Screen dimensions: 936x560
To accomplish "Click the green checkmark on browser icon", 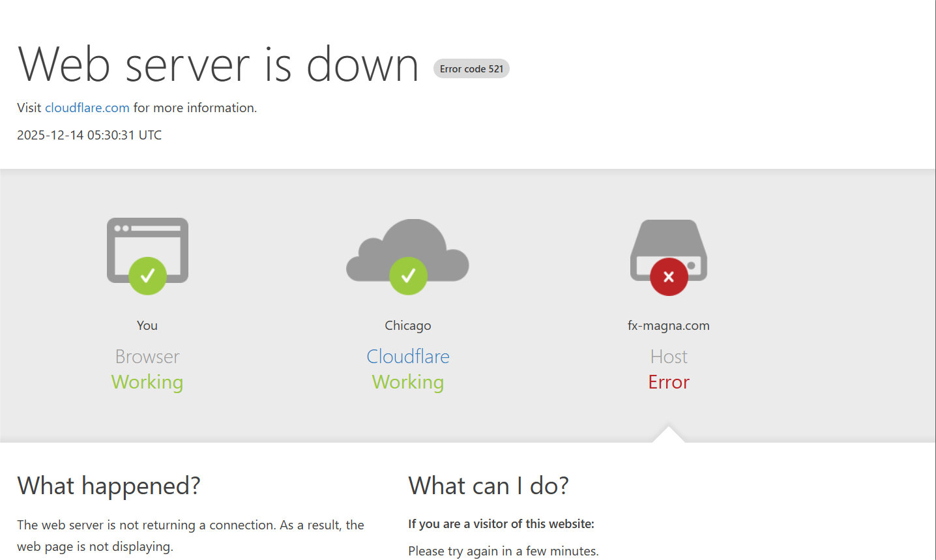I will coord(147,276).
